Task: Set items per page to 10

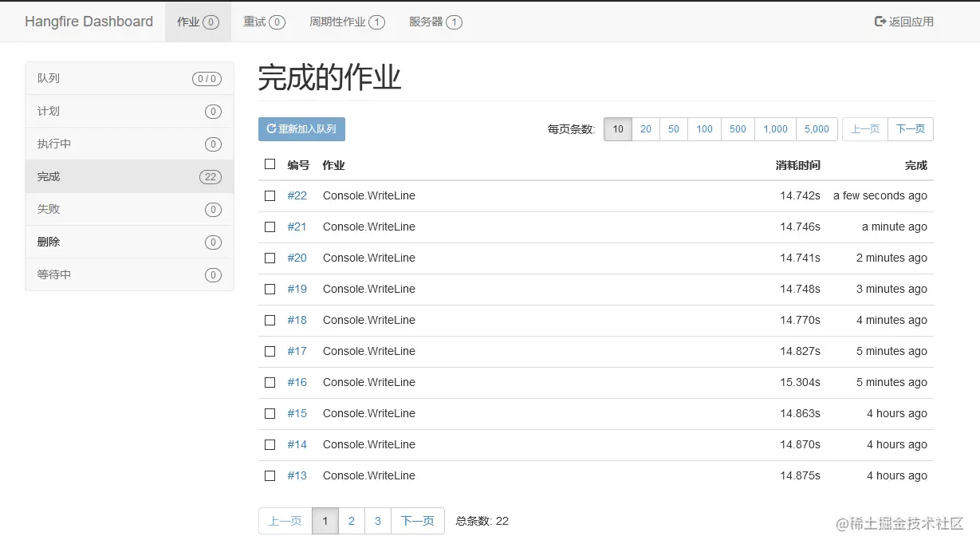Action: pyautogui.click(x=618, y=129)
